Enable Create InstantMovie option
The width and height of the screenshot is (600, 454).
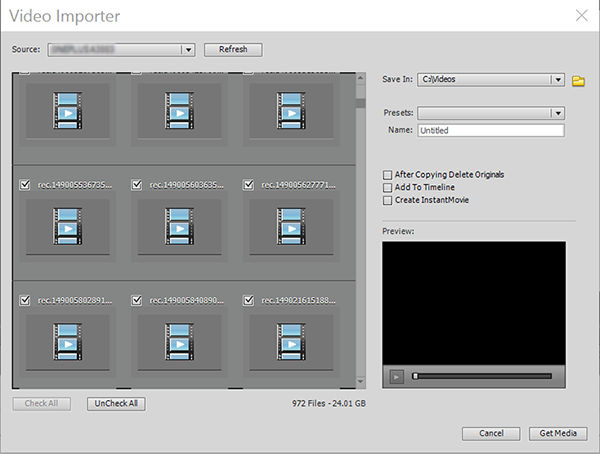pos(388,200)
